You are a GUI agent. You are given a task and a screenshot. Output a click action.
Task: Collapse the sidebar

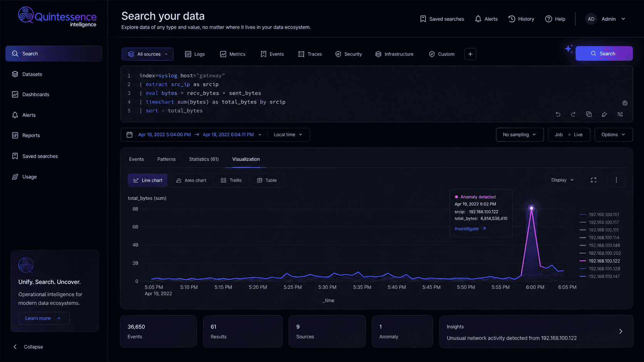click(28, 347)
